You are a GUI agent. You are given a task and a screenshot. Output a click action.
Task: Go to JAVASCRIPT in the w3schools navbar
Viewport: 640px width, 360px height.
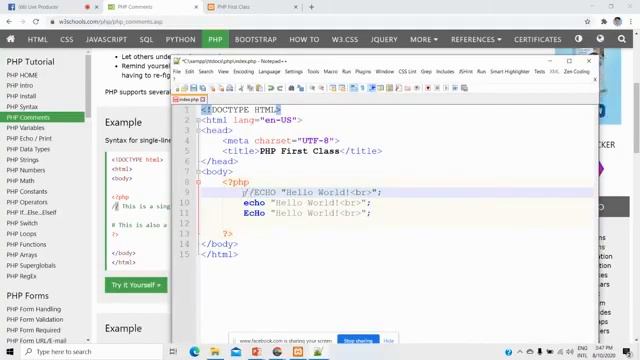(106, 39)
